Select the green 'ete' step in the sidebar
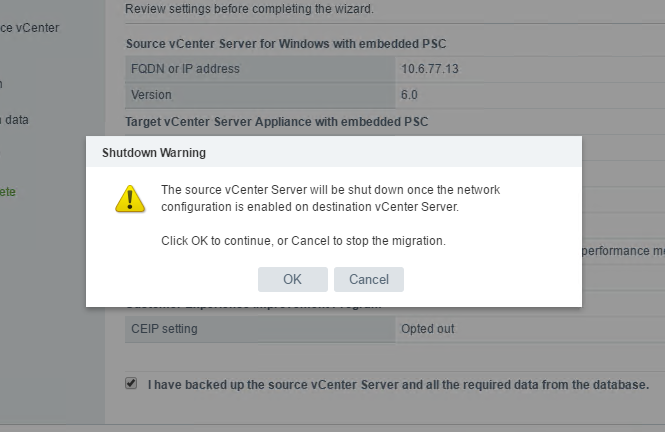This screenshot has width=665, height=432. (8, 192)
